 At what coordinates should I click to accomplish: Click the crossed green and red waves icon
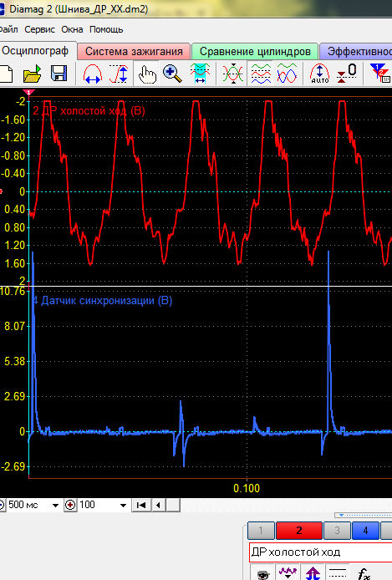click(233, 74)
